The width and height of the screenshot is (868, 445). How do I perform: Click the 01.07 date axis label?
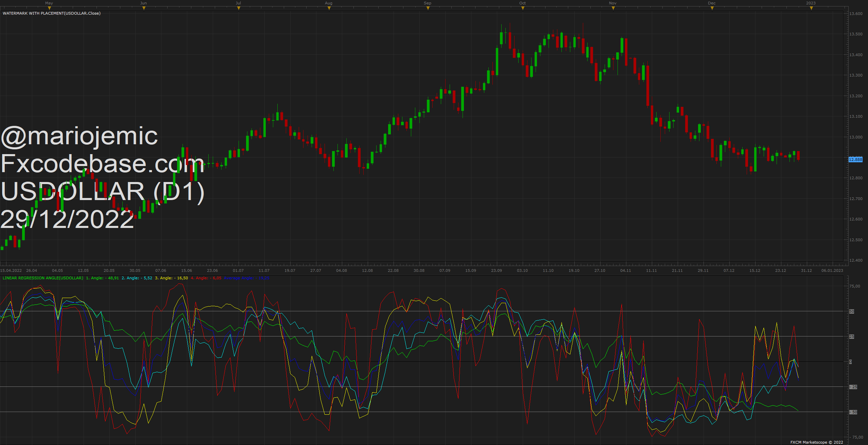pos(238,270)
